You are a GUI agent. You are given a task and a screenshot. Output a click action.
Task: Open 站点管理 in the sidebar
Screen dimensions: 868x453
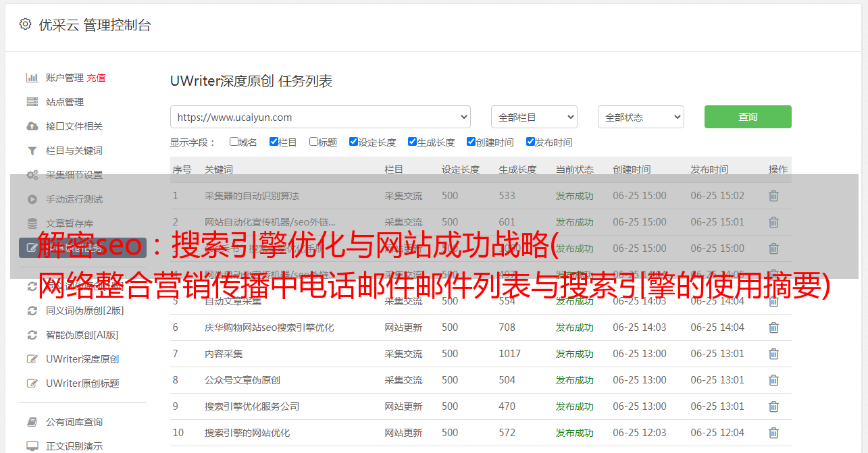pyautogui.click(x=65, y=102)
